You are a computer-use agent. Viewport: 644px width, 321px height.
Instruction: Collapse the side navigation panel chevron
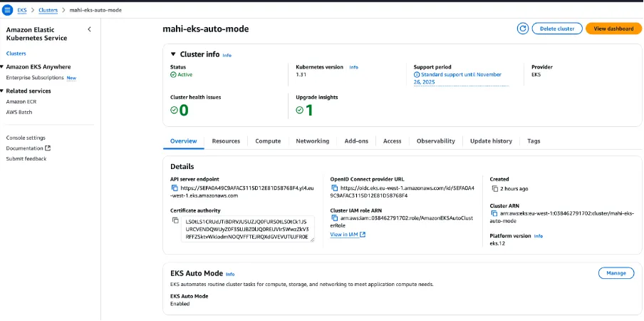90,29
